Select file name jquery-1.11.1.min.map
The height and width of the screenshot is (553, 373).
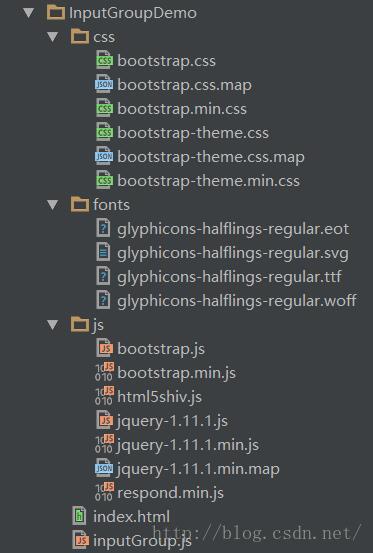pos(198,469)
